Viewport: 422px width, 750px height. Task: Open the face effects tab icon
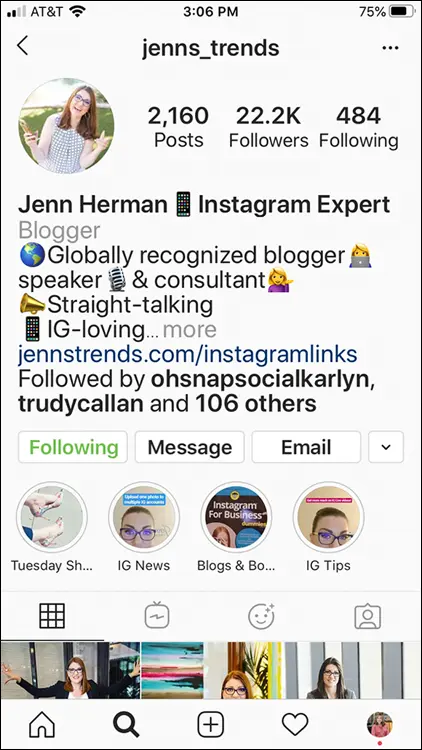tap(262, 616)
